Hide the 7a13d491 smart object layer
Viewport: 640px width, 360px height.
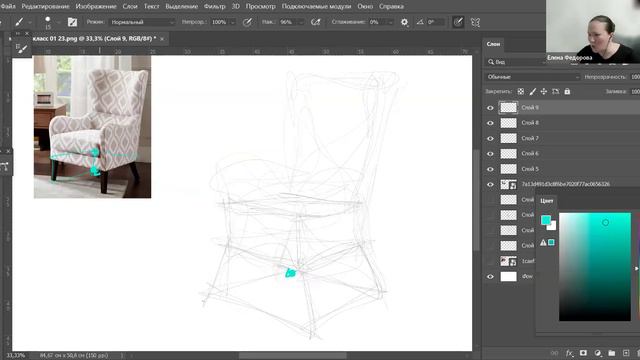point(490,184)
